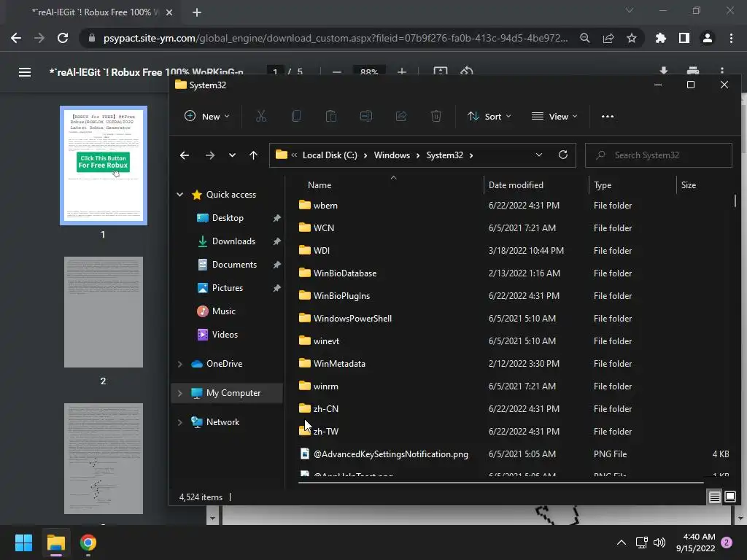This screenshot has height=560, width=747.
Task: Toggle the PDF viewer sidebar hamburger menu
Action: pos(25,72)
